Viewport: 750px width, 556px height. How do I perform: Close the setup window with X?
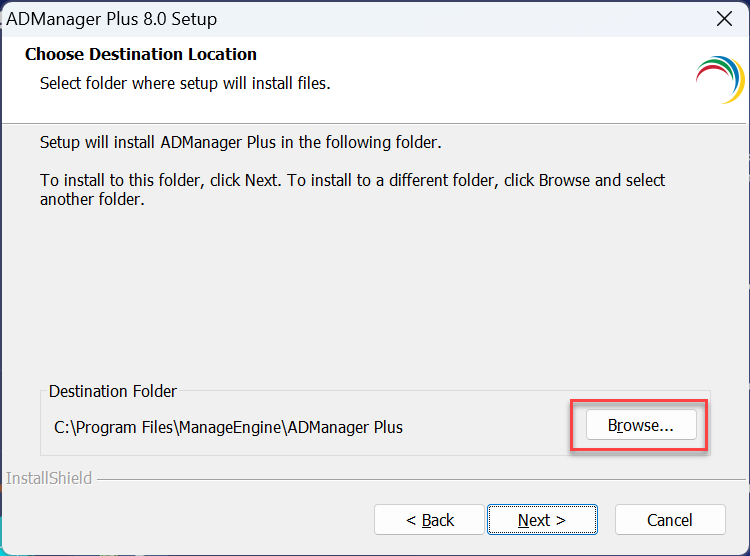point(724,19)
